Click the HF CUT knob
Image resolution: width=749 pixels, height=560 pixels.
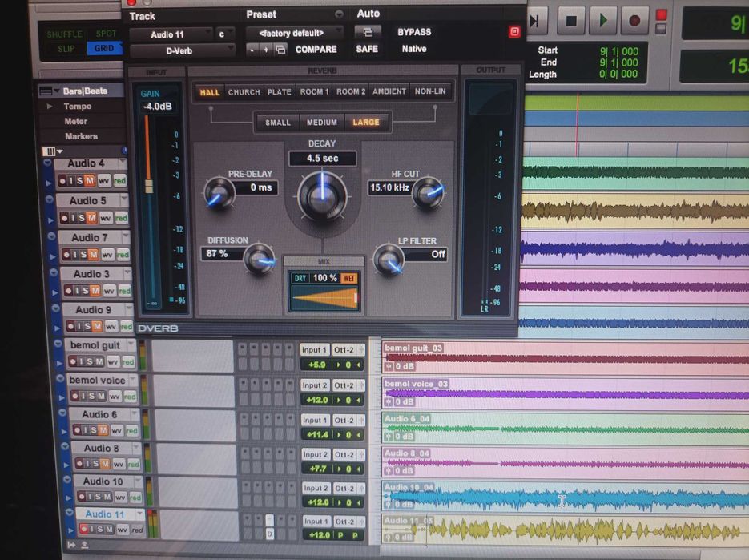pyautogui.click(x=428, y=193)
